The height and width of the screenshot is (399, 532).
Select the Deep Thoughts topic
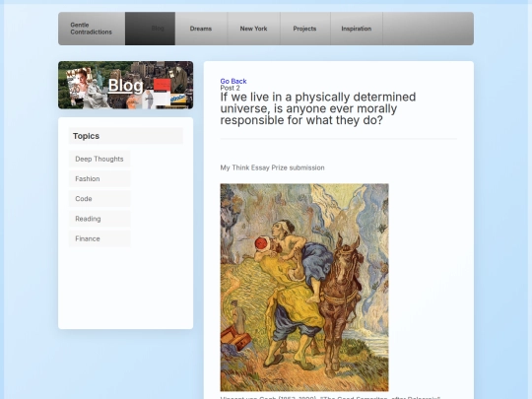tap(100, 159)
